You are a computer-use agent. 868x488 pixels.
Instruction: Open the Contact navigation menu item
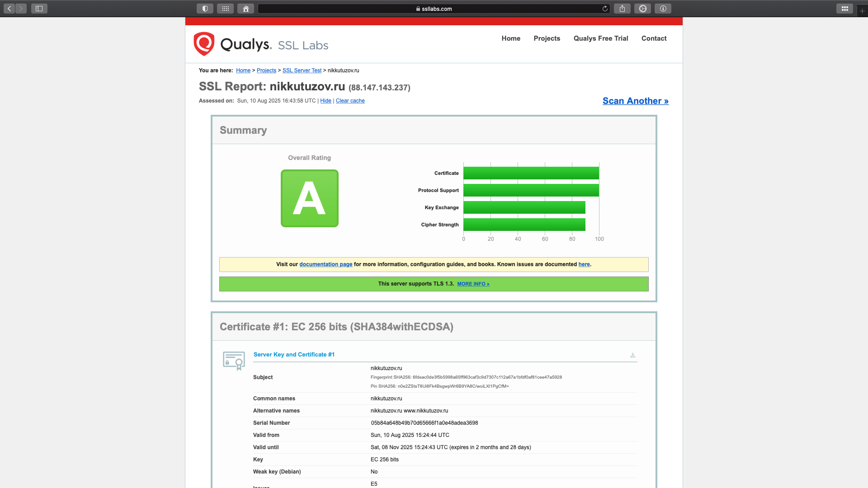(x=654, y=38)
